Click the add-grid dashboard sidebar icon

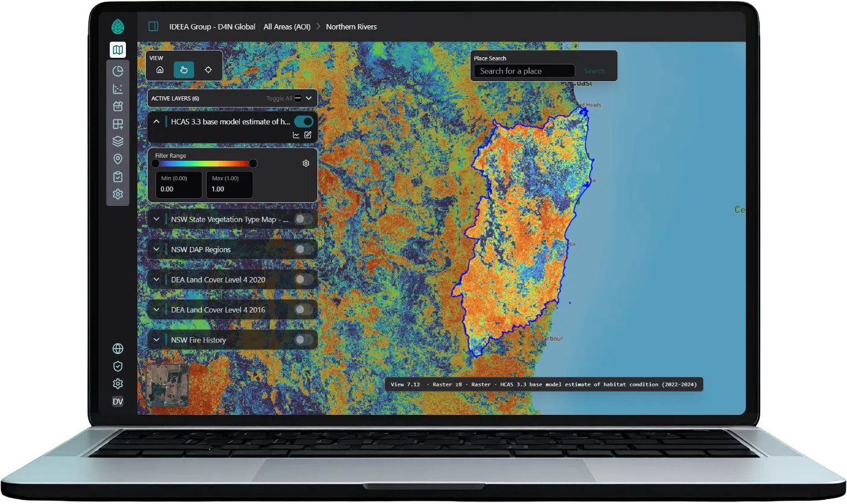click(x=118, y=125)
